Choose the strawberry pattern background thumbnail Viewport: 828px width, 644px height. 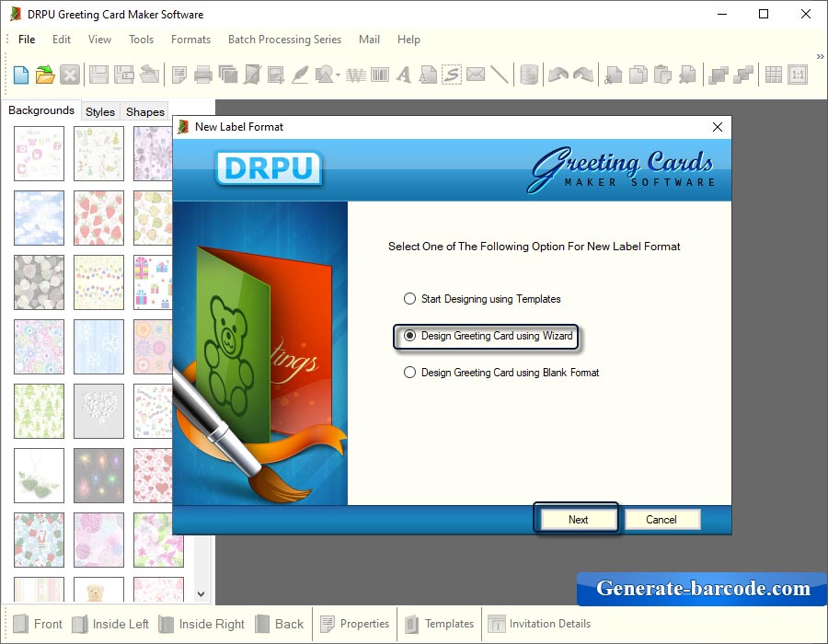(x=98, y=218)
